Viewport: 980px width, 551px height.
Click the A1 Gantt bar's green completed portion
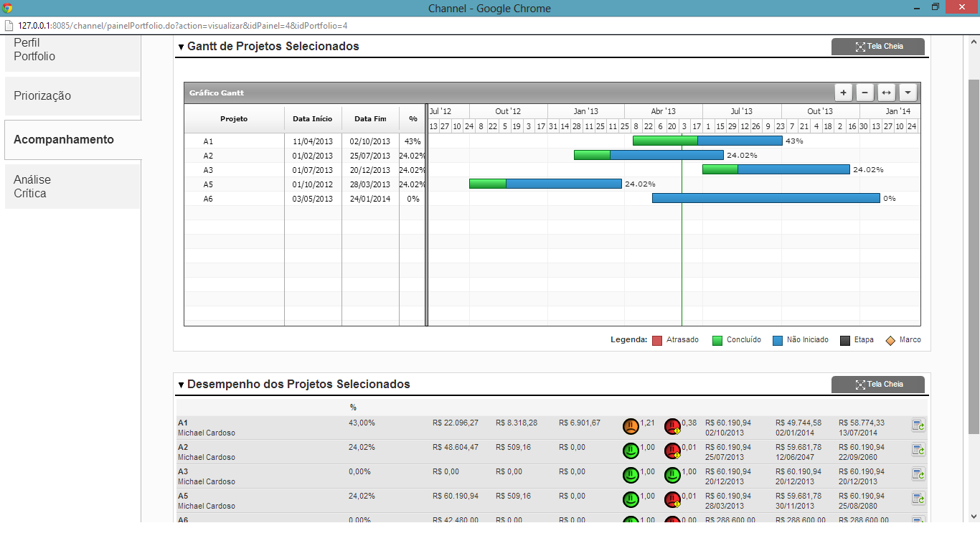point(665,141)
